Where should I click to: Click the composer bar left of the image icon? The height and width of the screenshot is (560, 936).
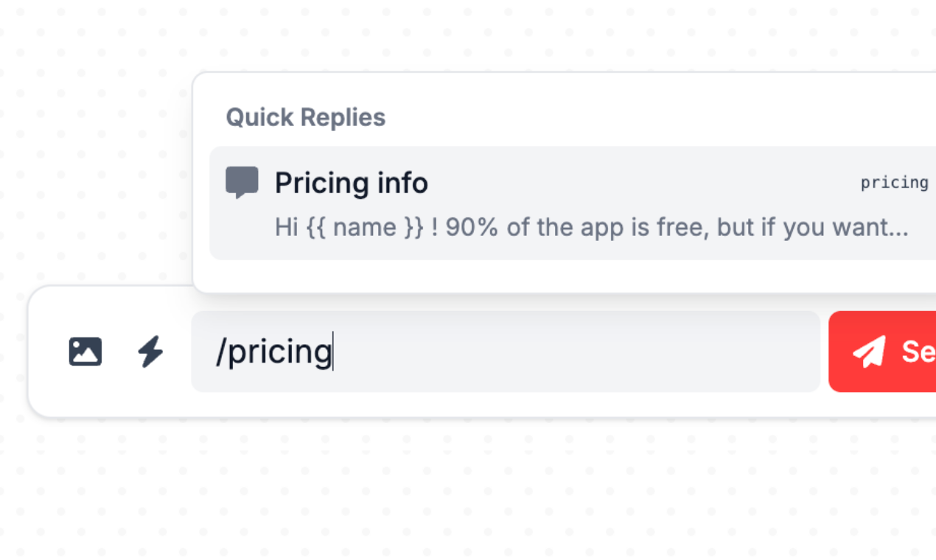(x=46, y=351)
